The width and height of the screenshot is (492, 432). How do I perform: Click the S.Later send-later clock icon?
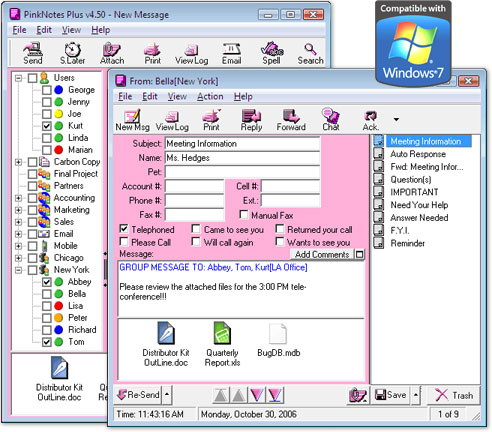72,53
